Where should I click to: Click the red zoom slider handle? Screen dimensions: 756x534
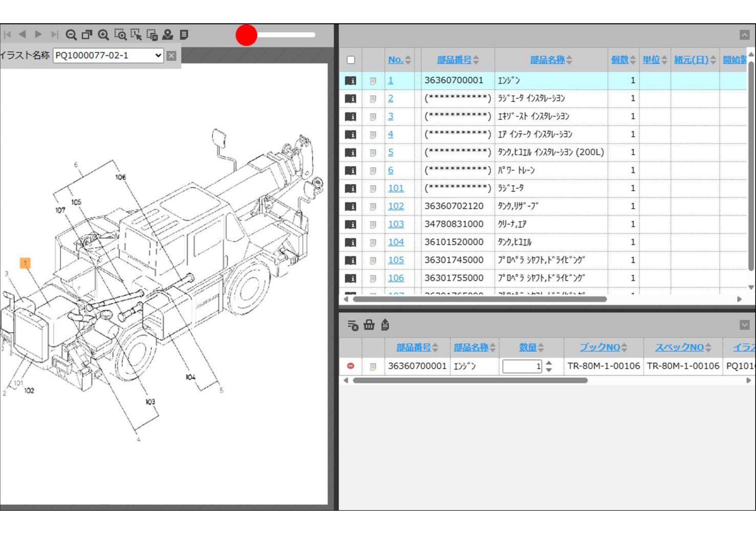pos(246,35)
